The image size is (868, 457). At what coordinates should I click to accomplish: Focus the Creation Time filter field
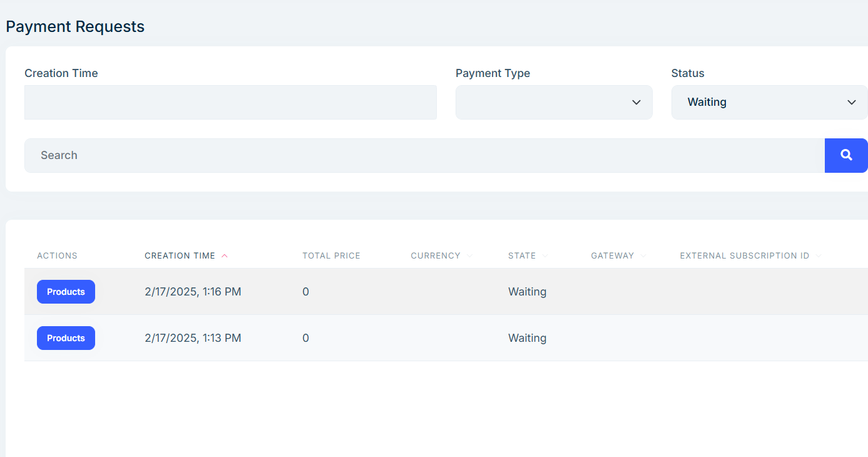point(230,102)
